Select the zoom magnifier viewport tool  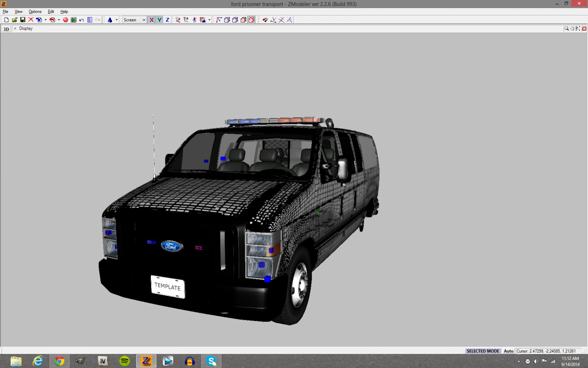pos(566,28)
